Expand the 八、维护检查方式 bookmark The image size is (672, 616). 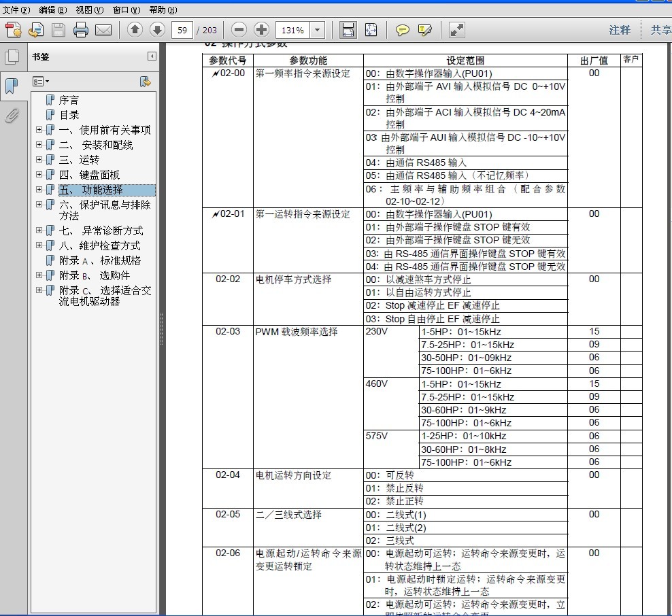(x=39, y=245)
